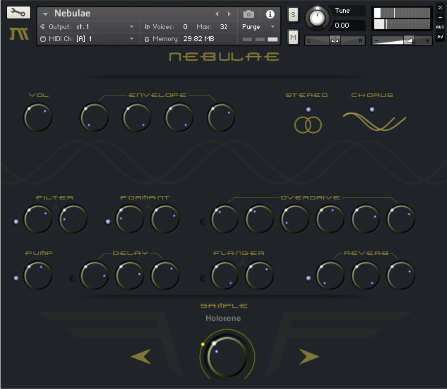Go to next instrument arrow in header
The height and width of the screenshot is (389, 447).
click(x=229, y=14)
